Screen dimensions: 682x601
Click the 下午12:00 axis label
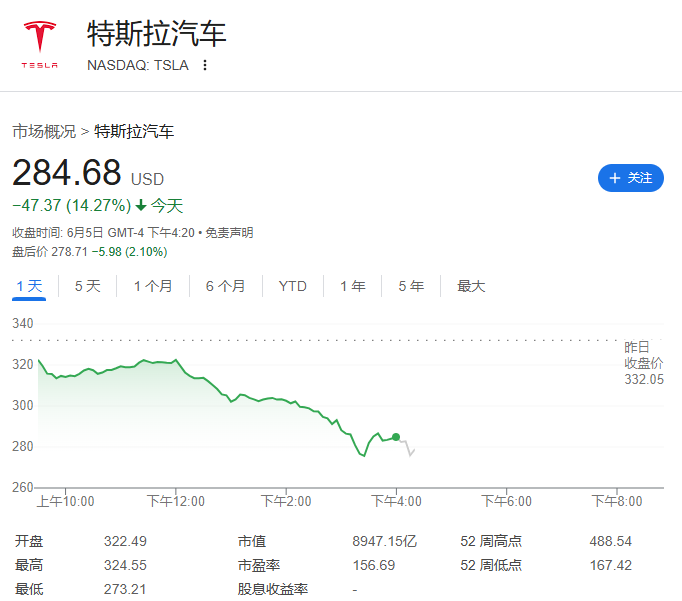(x=176, y=501)
